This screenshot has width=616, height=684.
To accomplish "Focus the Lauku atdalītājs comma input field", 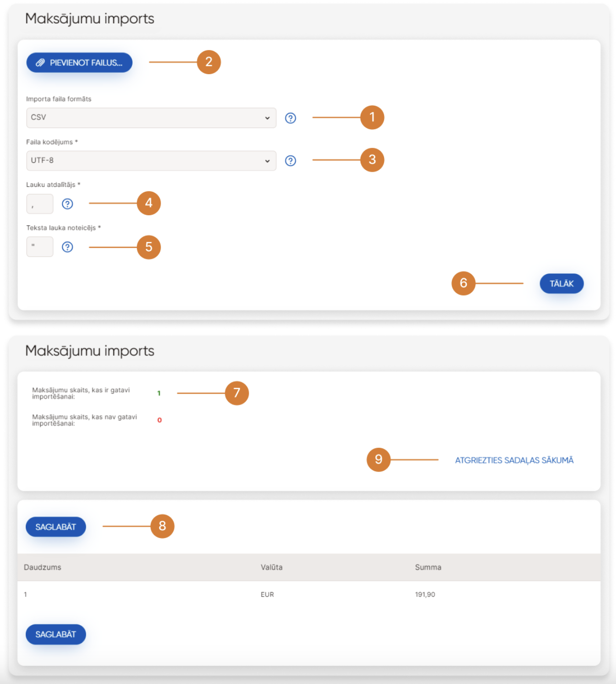I will (x=40, y=204).
